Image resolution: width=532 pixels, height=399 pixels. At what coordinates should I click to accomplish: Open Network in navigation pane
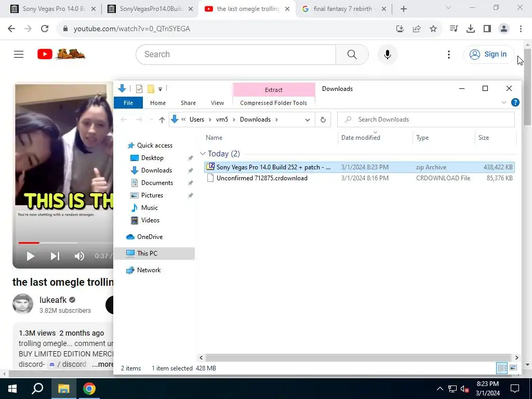149,270
